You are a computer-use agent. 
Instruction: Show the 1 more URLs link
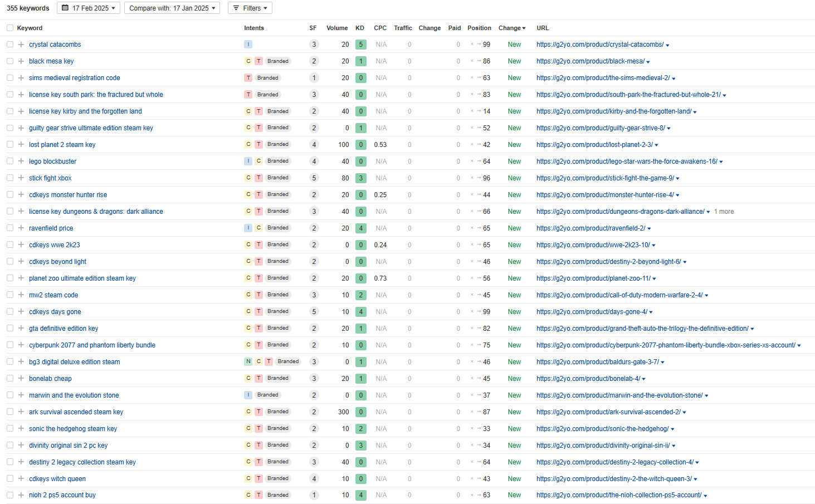724,212
